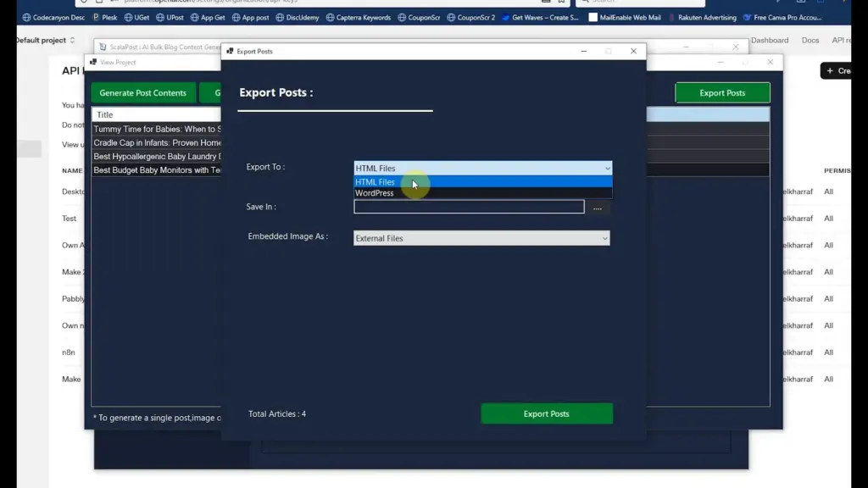Select the Cradle Cap in Infants article row
This screenshot has height=488, width=868.
(157, 141)
